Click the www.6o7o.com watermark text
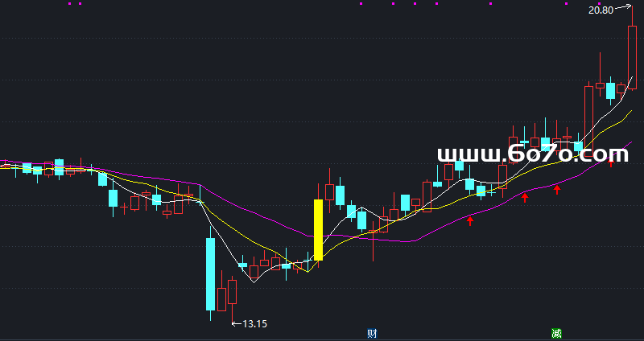The width and height of the screenshot is (644, 341). (x=532, y=153)
